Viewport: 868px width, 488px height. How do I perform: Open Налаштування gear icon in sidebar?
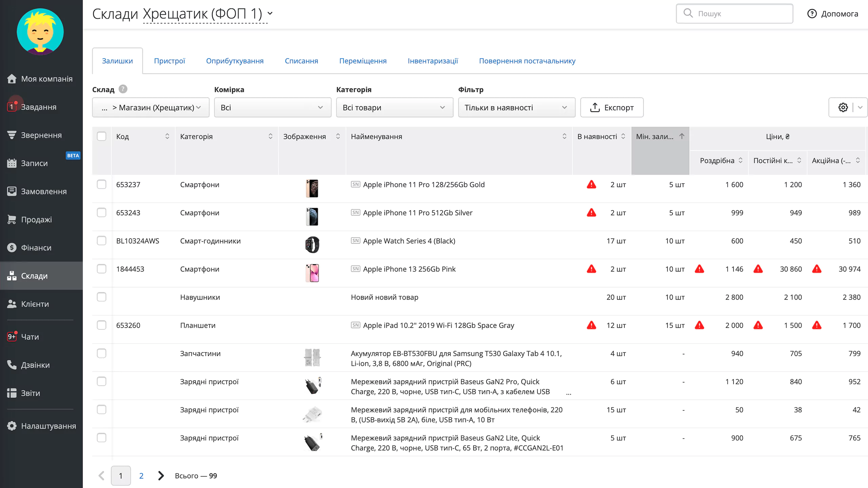(x=12, y=426)
